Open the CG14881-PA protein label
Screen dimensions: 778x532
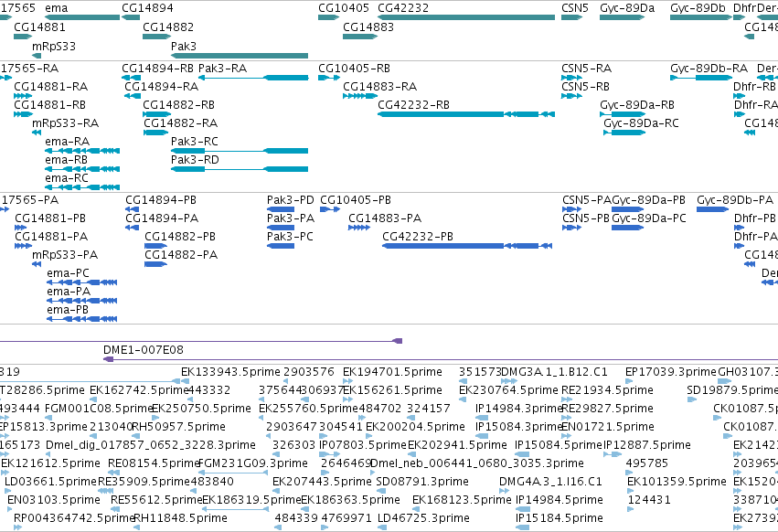point(51,237)
